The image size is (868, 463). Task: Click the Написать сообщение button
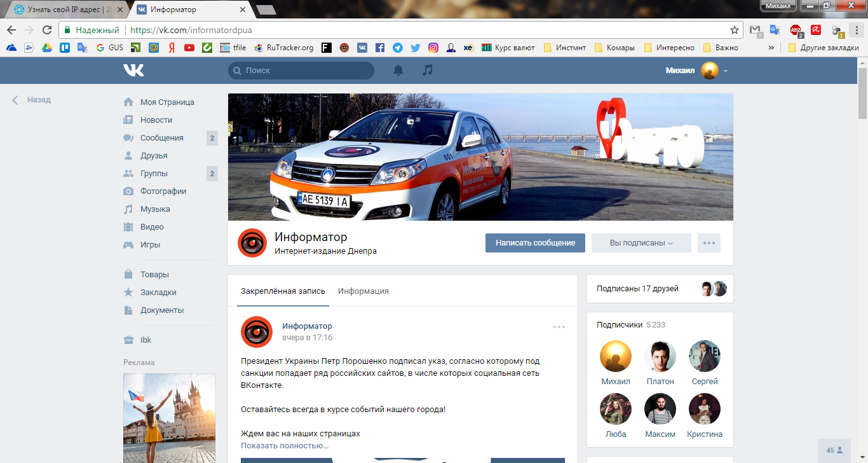[534, 242]
